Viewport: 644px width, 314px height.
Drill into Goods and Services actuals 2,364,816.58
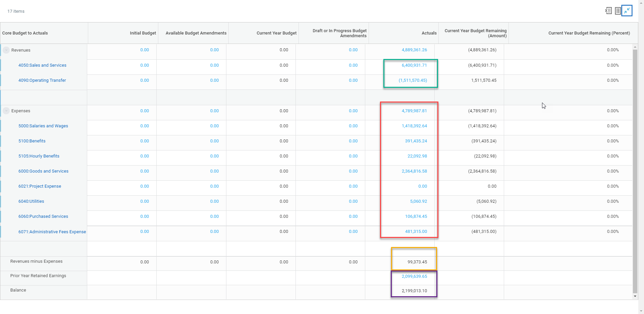tap(414, 171)
